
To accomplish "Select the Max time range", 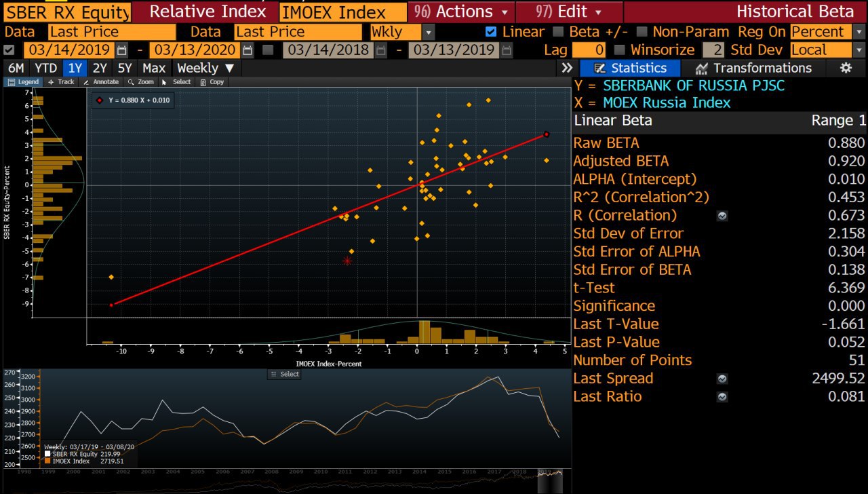I will (155, 68).
